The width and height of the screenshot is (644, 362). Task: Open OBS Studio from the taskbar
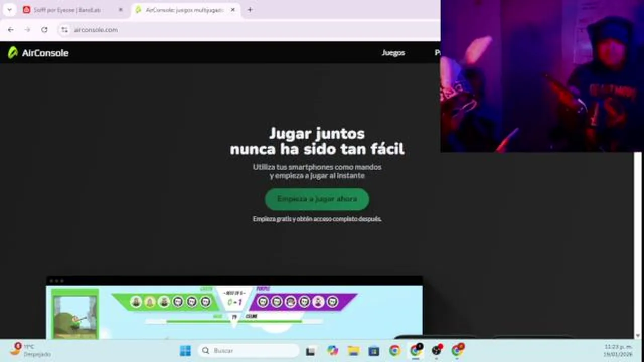[437, 351]
